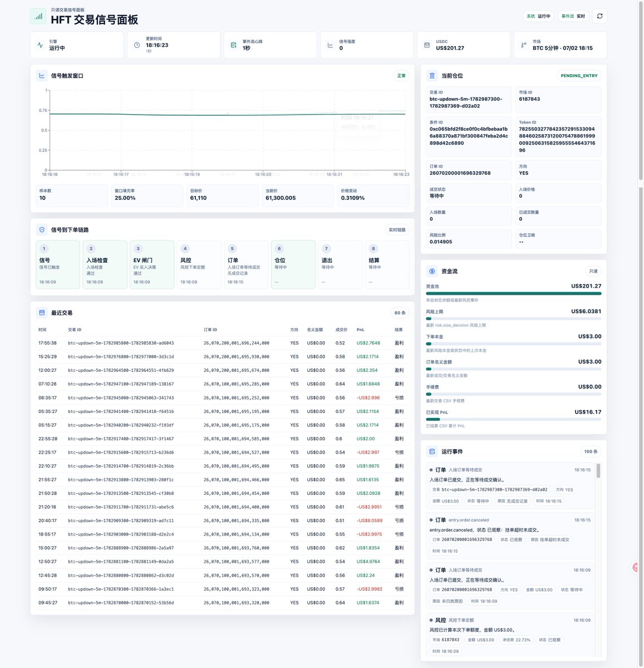Click the 订单 ID 26070200001696329768 field
This screenshot has height=668, width=644.
469,170
